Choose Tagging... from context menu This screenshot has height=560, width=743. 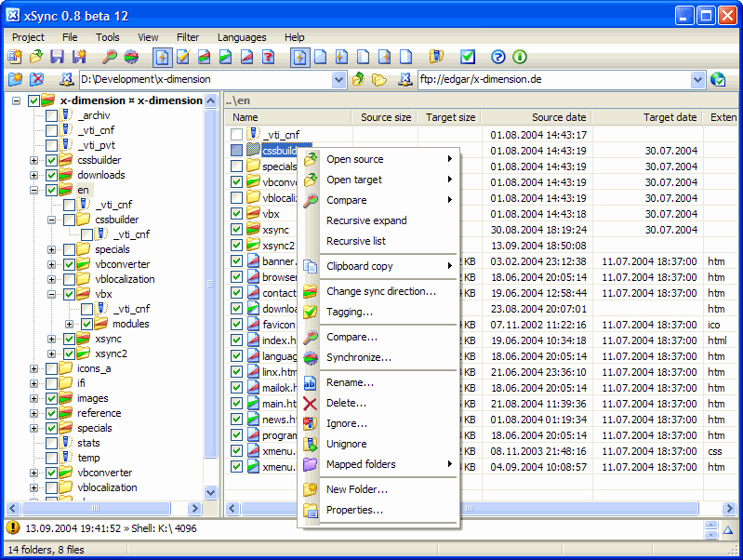click(x=381, y=312)
